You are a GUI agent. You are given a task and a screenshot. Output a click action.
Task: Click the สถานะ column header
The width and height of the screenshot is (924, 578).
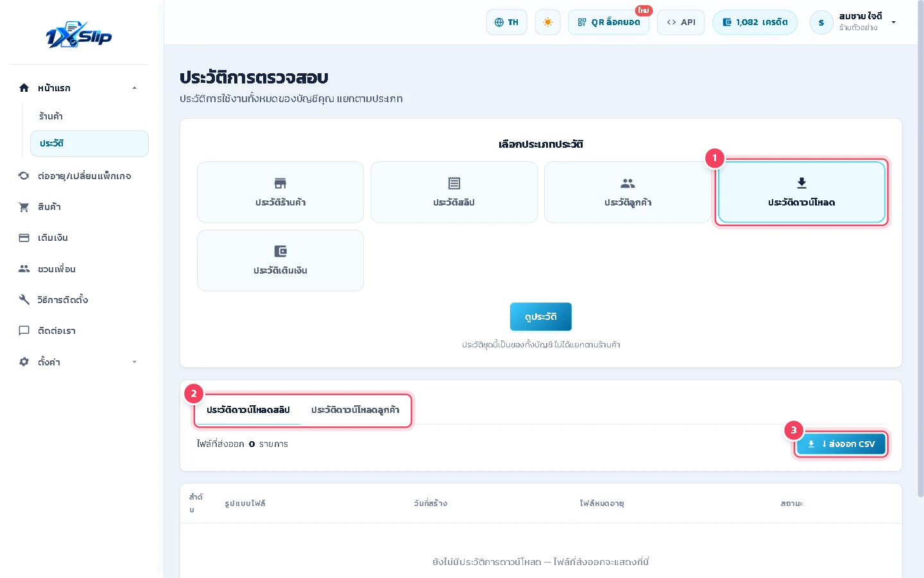(x=792, y=504)
